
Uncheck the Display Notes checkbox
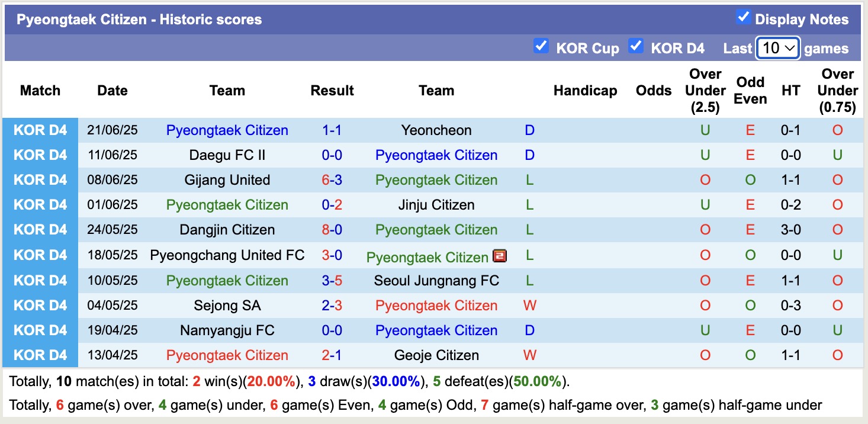[x=743, y=17]
